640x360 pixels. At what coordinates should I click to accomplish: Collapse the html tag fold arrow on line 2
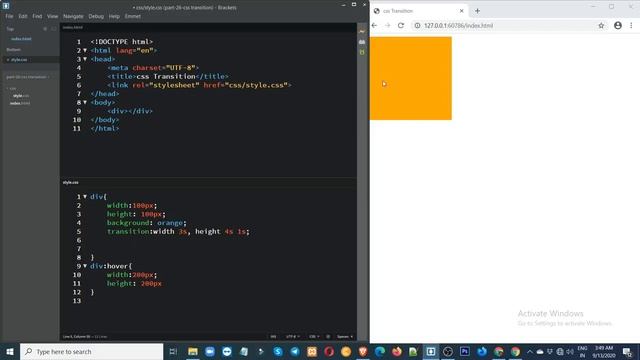pyautogui.click(x=85, y=50)
